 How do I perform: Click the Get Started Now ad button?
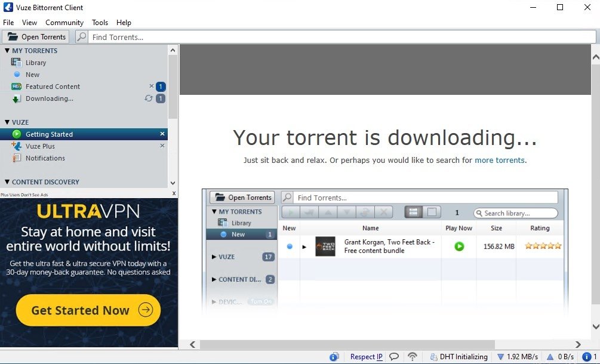88,310
